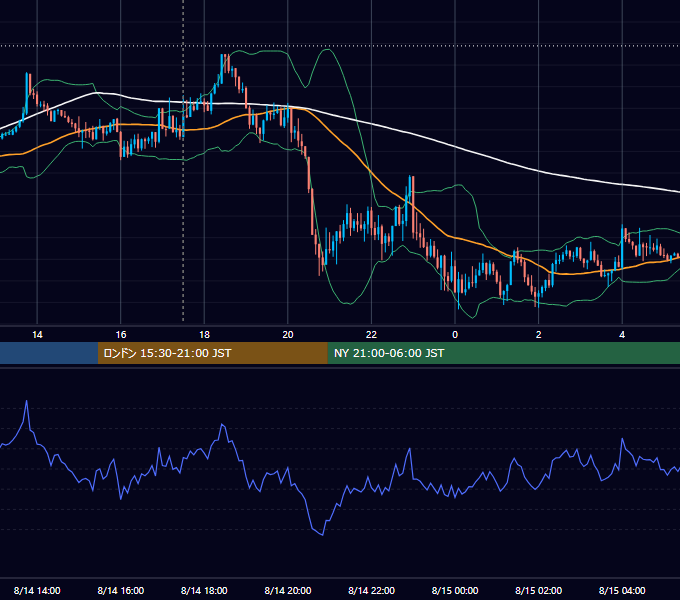Click the lowest trough of the blue oscillator line
Viewport: 680px width, 600px height.
[x=322, y=535]
